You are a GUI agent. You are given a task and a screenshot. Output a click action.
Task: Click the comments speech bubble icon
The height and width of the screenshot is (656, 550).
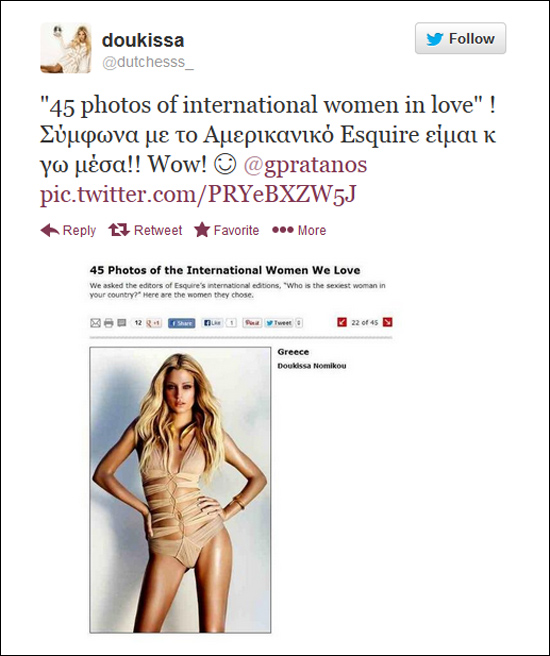tap(121, 323)
